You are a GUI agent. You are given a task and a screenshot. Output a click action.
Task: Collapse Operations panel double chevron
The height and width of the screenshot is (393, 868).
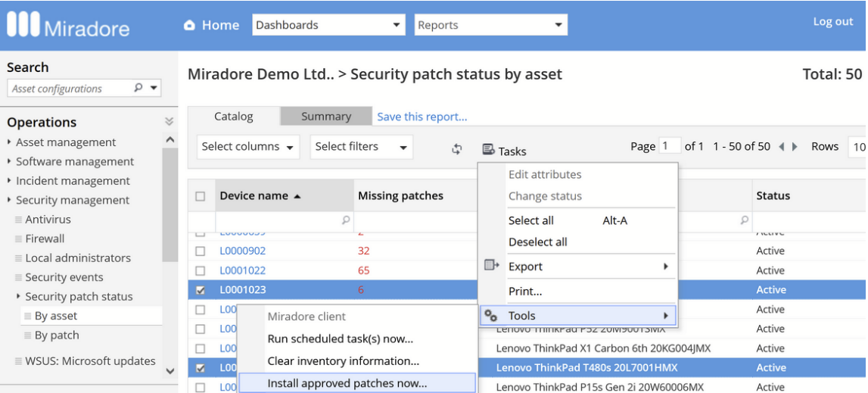170,122
